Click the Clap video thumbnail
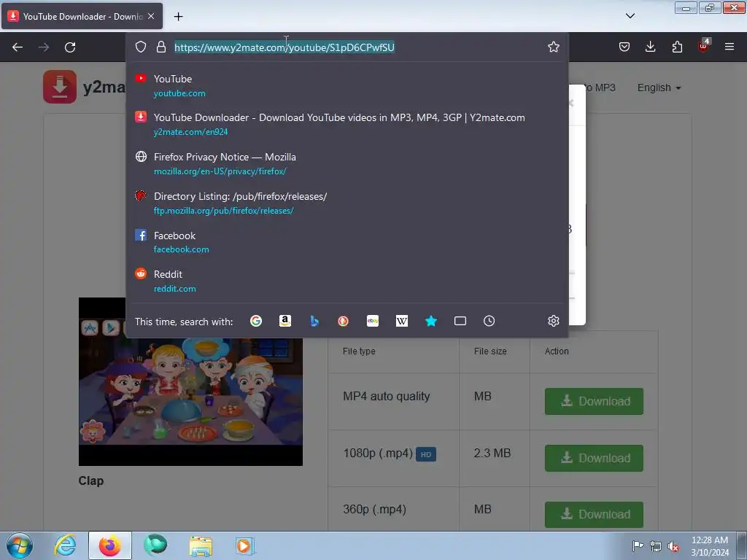Screen dimensions: 747x560 [x=190, y=381]
